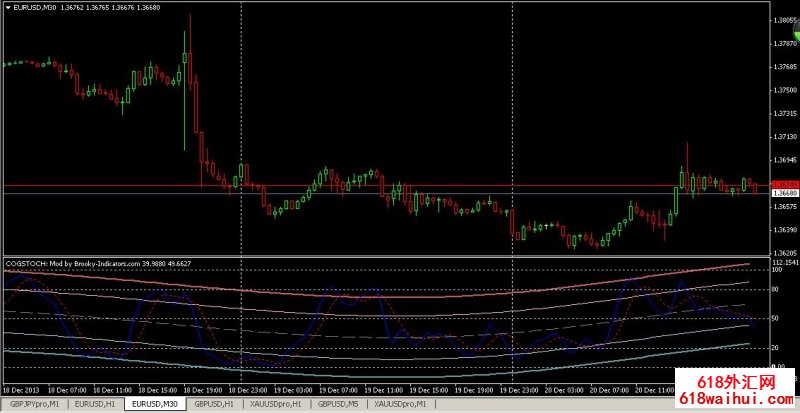800x413 pixels.
Task: Click the indicator scale level 0.00
Action: [x=779, y=367]
